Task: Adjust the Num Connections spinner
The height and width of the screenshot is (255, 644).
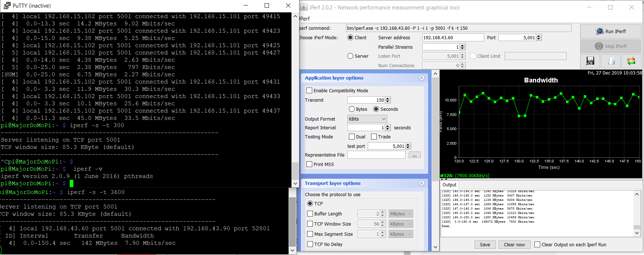Action: (462, 65)
